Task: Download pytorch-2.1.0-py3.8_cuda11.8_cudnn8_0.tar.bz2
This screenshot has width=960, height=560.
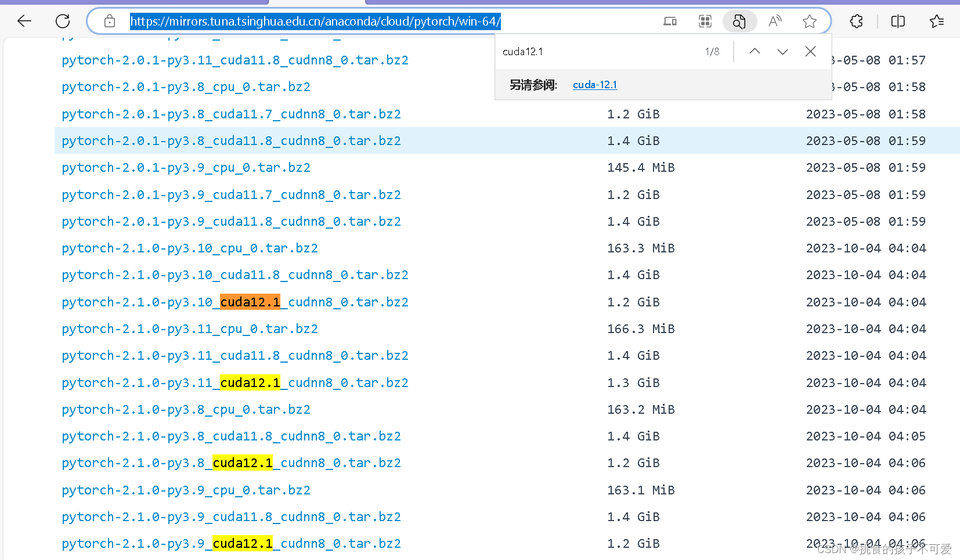Action: point(231,436)
